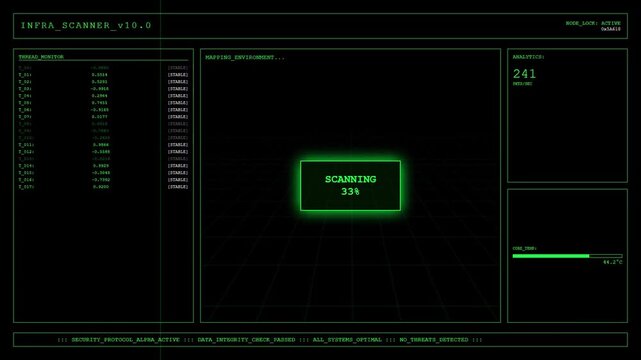Image resolution: width=641 pixels, height=360 pixels.
Task: Select the T_011 thread label
Action: (x=26, y=145)
